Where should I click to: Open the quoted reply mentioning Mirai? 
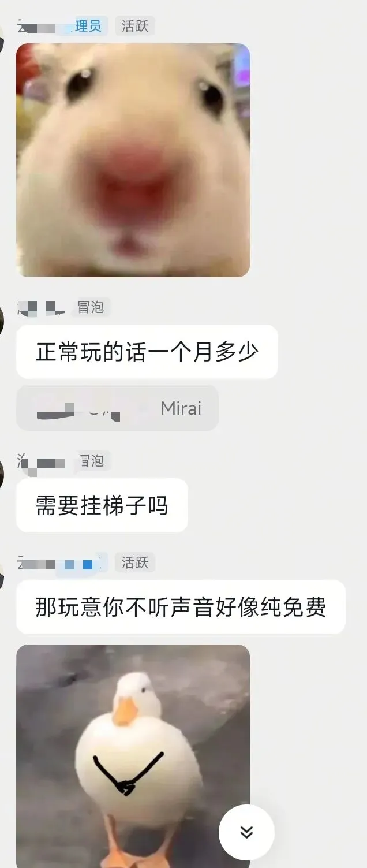[117, 408]
